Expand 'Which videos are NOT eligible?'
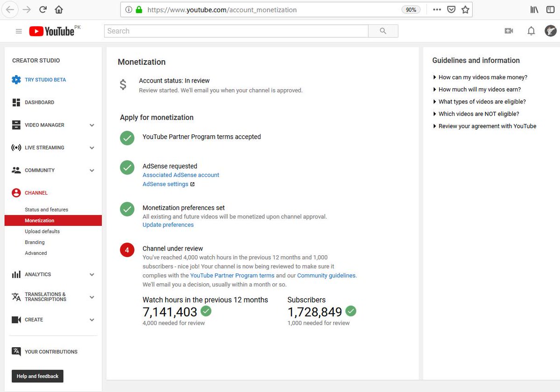This screenshot has width=560, height=392. coord(476,114)
